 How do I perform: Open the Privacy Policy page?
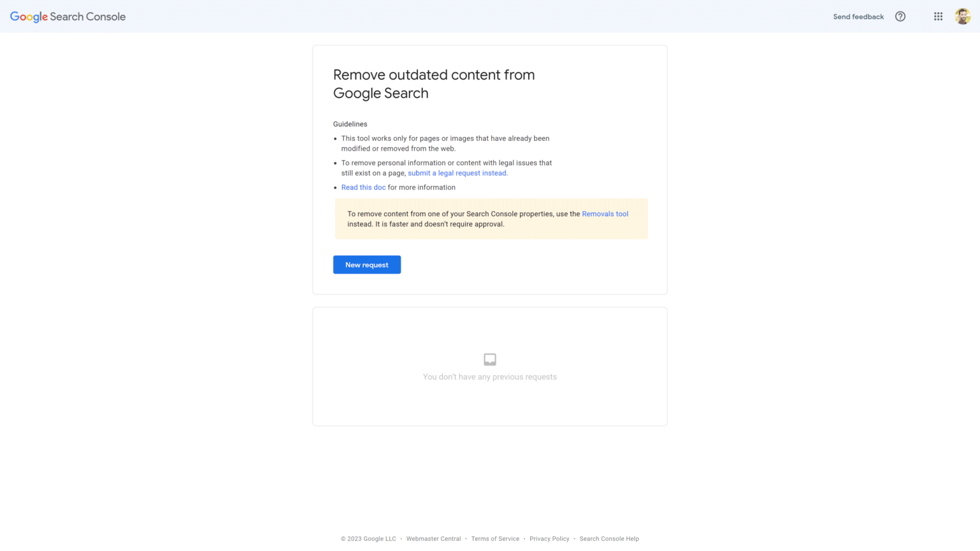point(549,538)
